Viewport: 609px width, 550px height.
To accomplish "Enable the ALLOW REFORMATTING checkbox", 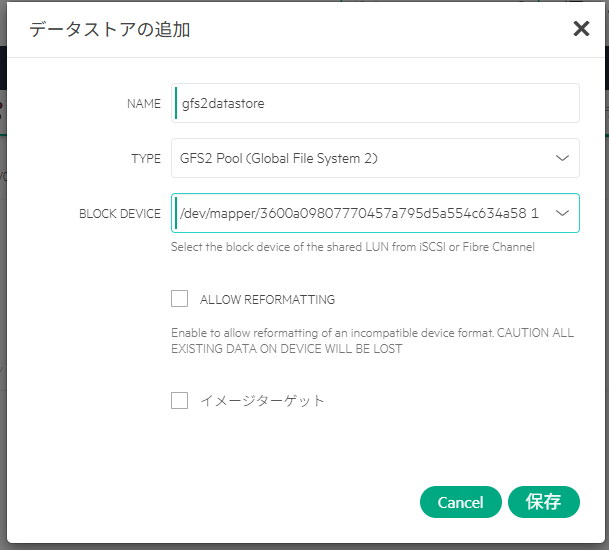I will tap(180, 298).
